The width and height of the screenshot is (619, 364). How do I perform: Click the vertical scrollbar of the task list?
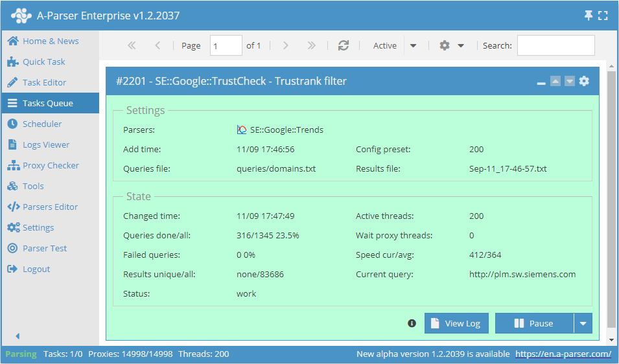tap(611, 194)
